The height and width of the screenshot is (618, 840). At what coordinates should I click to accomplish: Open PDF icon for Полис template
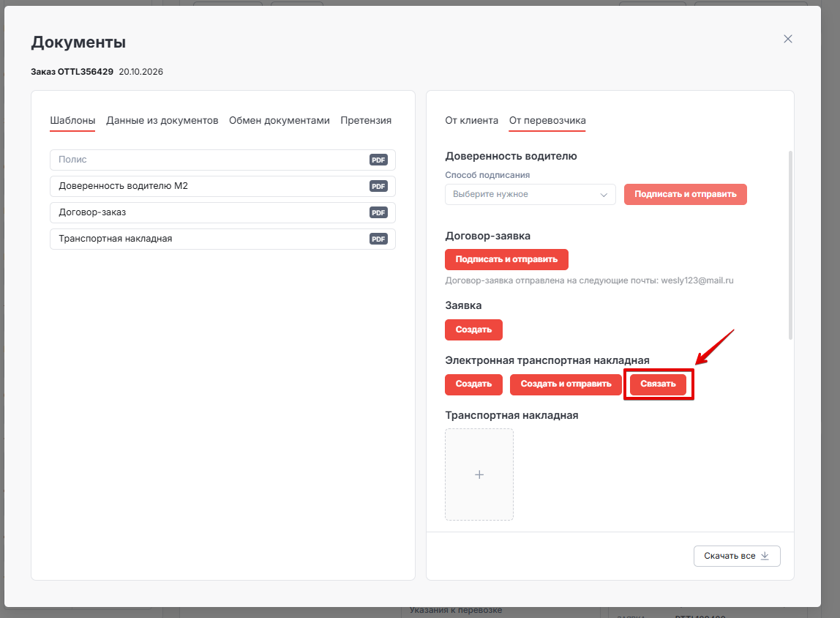pyautogui.click(x=378, y=160)
